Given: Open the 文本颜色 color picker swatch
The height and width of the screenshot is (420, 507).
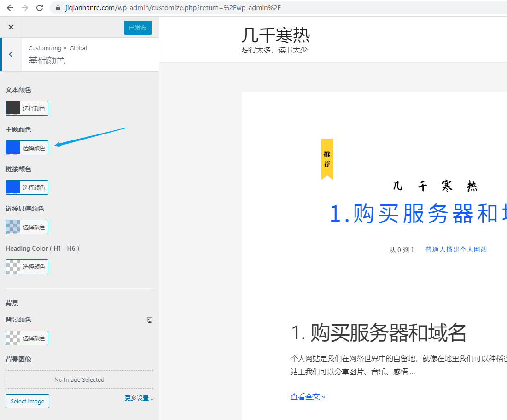Looking at the screenshot, I should click(12, 108).
